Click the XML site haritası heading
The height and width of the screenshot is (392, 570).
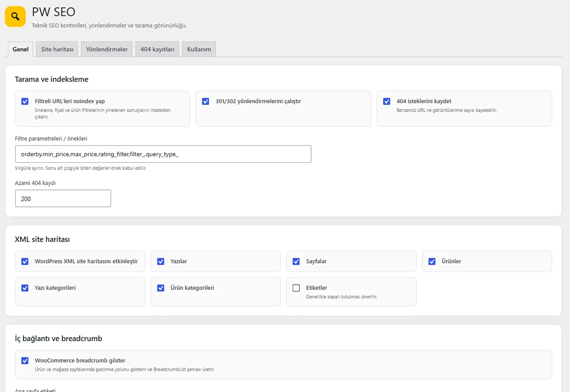42,239
